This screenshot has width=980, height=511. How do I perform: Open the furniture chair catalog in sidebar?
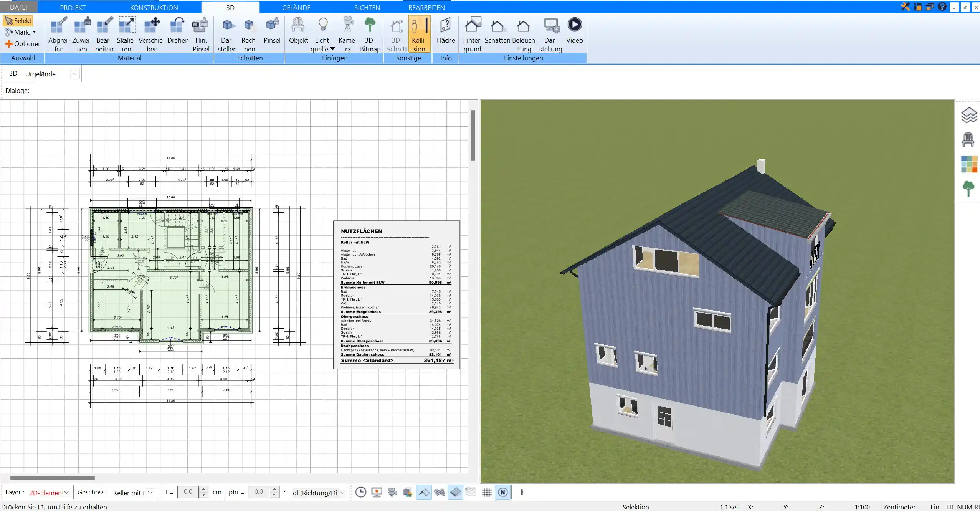(x=968, y=140)
